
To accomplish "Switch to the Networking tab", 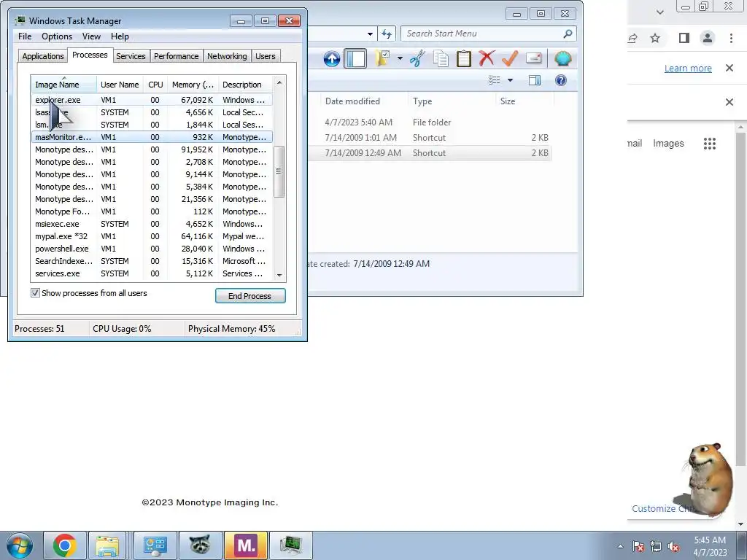I will tap(227, 56).
